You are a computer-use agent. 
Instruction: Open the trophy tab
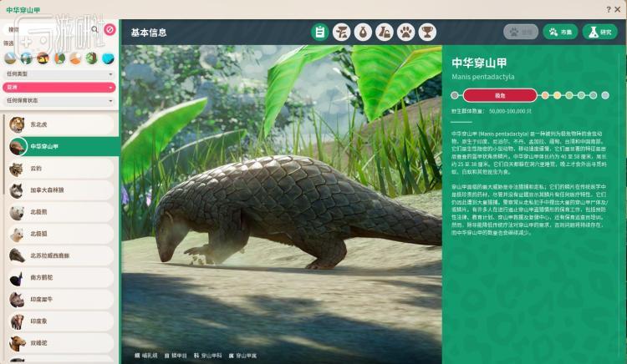point(427,33)
